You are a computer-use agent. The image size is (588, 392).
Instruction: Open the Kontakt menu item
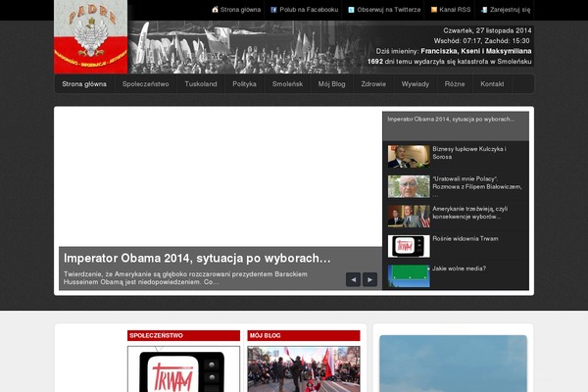point(492,84)
